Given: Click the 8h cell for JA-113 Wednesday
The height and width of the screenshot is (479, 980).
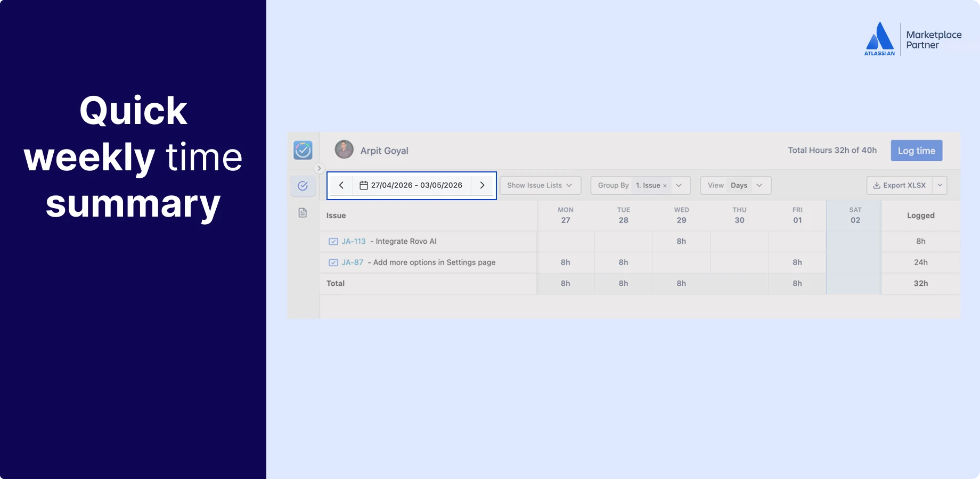Looking at the screenshot, I should coord(681,241).
